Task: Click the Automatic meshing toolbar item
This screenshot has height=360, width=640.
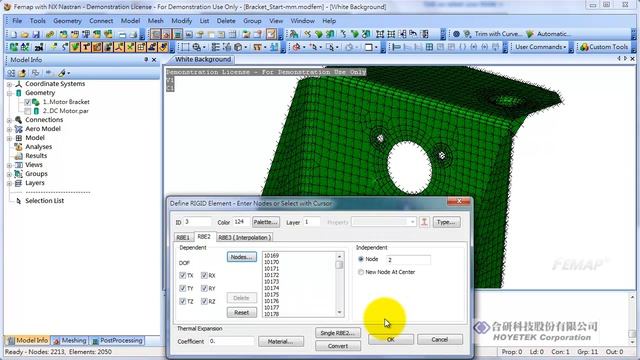Action: pos(547,34)
